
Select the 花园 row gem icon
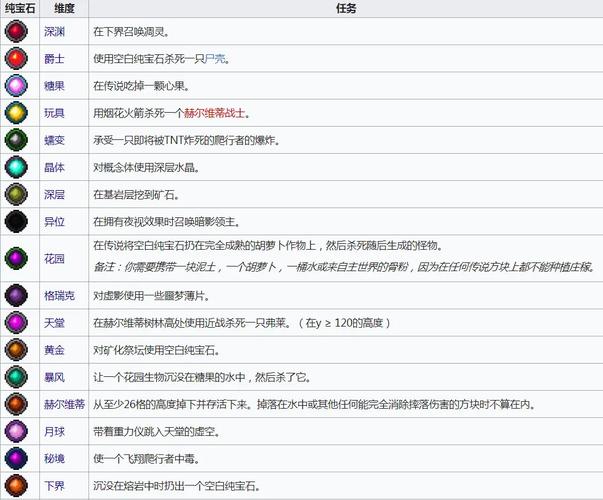(17, 258)
